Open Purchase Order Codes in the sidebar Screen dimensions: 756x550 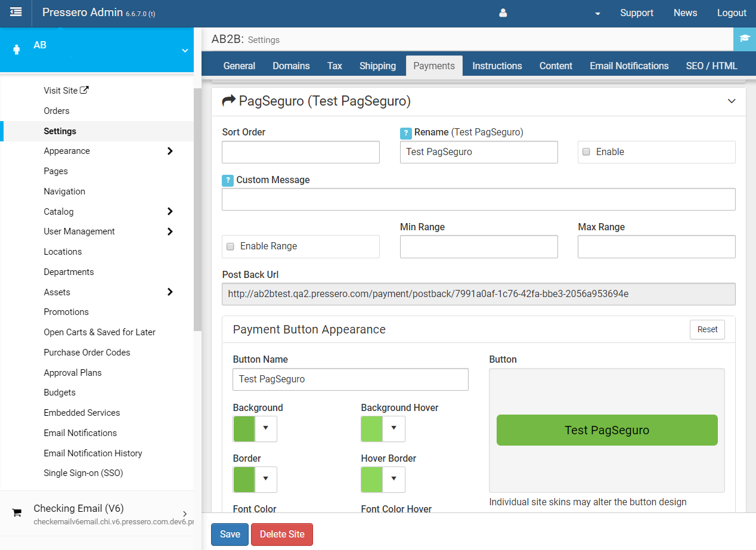(x=87, y=353)
